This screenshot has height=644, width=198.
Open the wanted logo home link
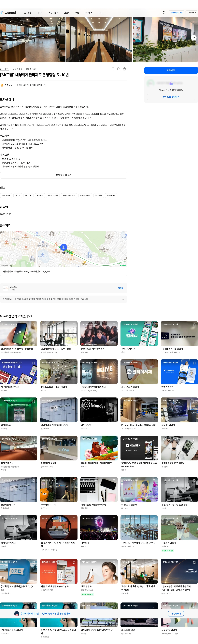[x=8, y=13]
